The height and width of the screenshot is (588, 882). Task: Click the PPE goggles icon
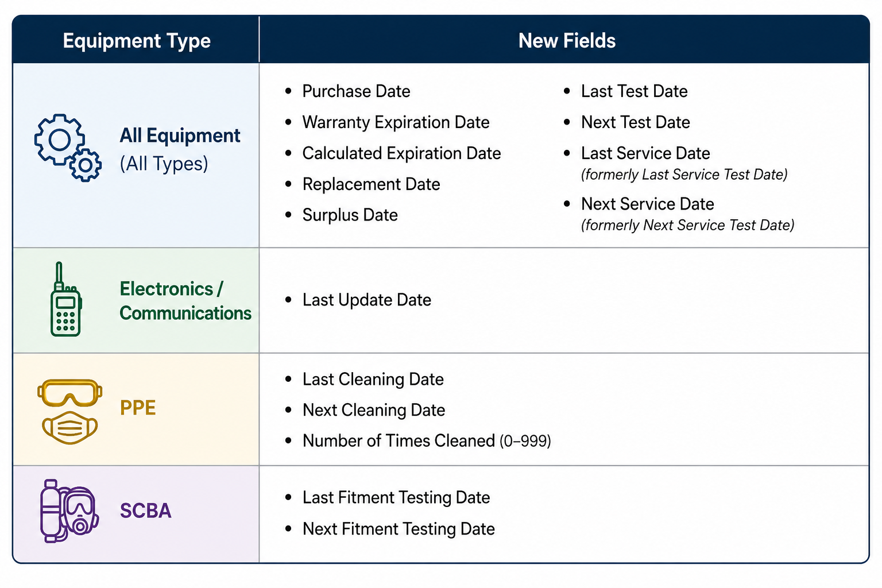(x=70, y=393)
